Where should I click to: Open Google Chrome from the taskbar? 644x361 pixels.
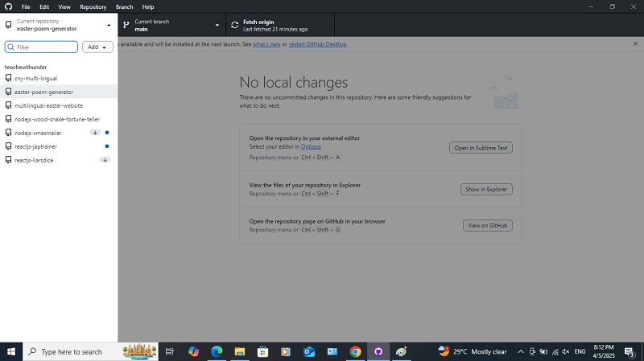pyautogui.click(x=355, y=351)
